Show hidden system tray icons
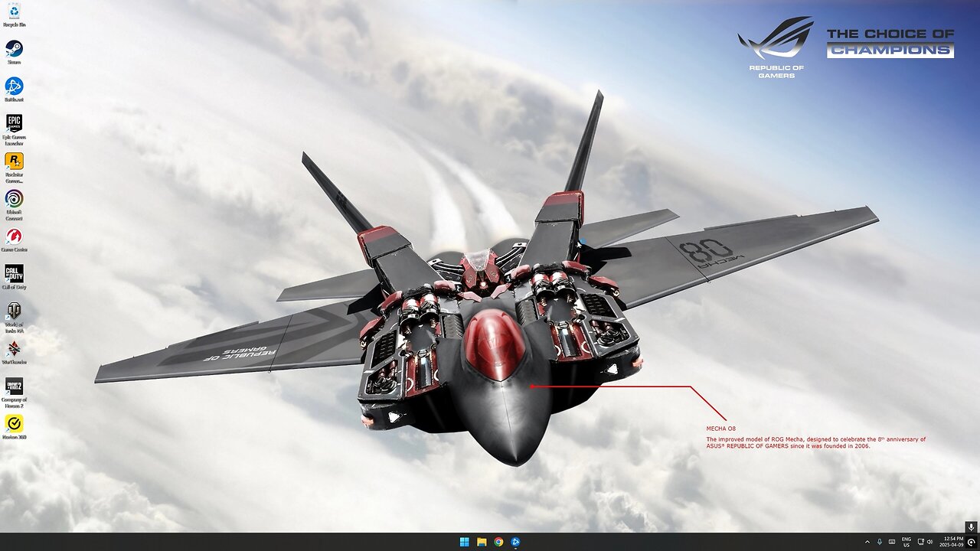Viewport: 980px width, 551px height. pyautogui.click(x=867, y=542)
